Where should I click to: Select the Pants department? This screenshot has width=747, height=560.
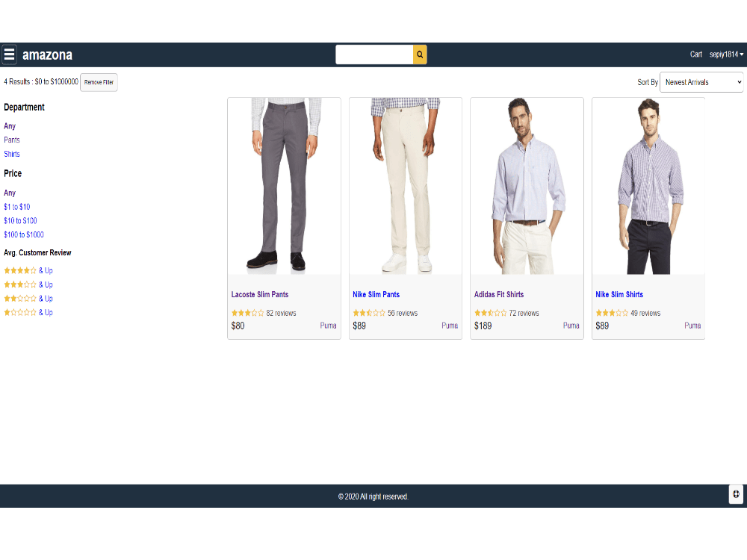pyautogui.click(x=11, y=140)
